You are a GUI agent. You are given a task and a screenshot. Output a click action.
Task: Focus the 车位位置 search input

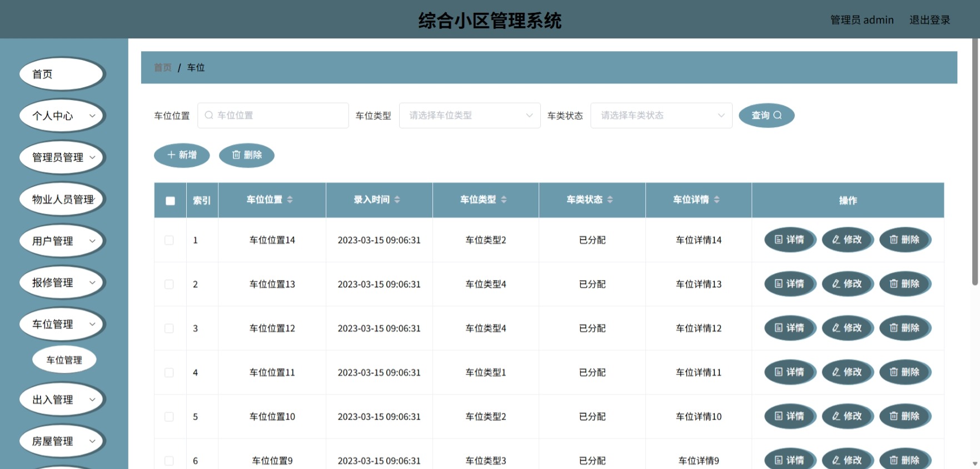(x=273, y=115)
